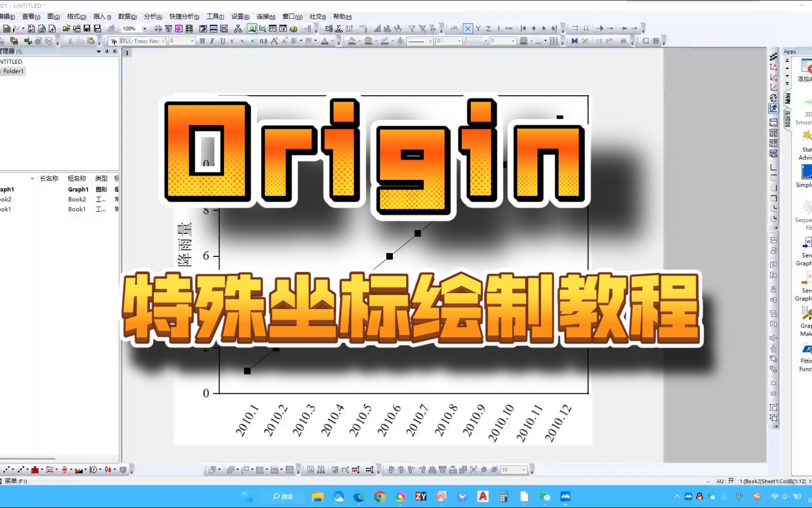812x508 pixels.
Task: Click the New Workbook icon
Action: coord(7,29)
